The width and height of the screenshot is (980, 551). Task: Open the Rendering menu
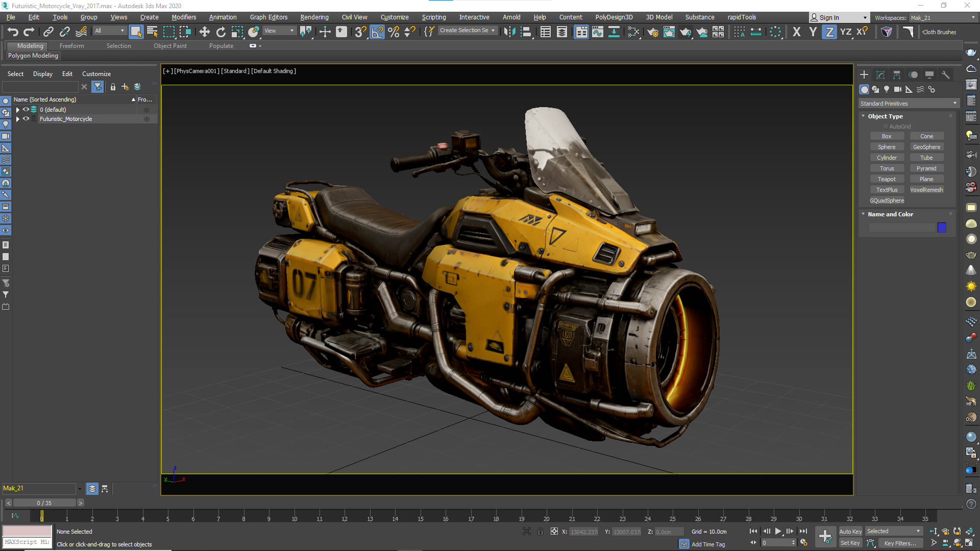pyautogui.click(x=314, y=17)
